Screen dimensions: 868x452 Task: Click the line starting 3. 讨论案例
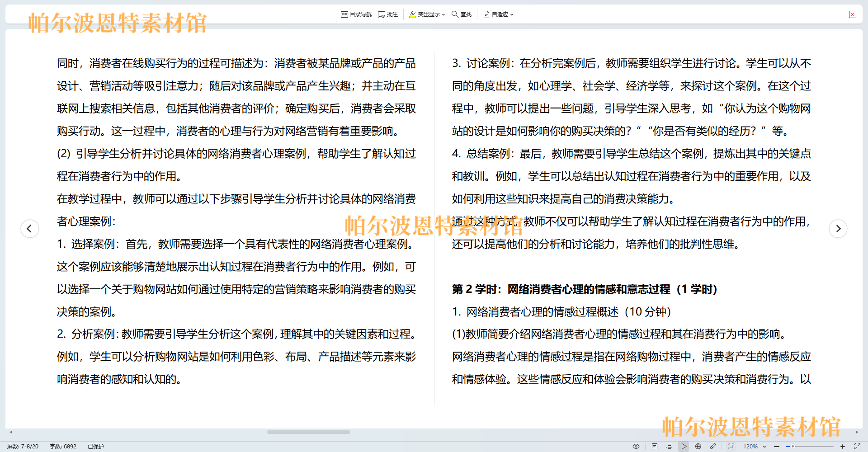(632, 63)
